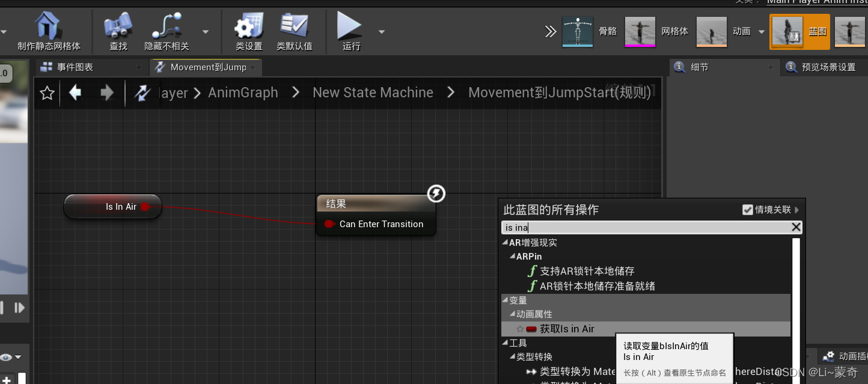Click Movement到JumpStart(规则) breadcrumb
The width and height of the screenshot is (868, 384).
click(x=560, y=93)
